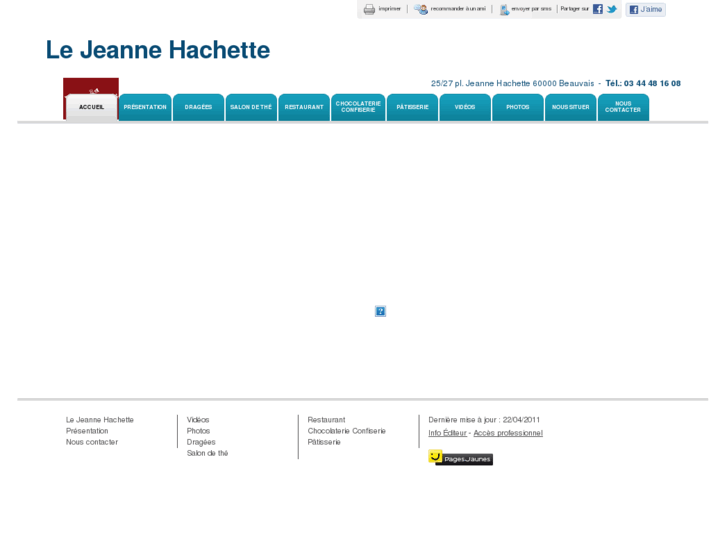This screenshot has height=545, width=727.
Task: Click the send by SMS phone icon
Action: point(504,9)
